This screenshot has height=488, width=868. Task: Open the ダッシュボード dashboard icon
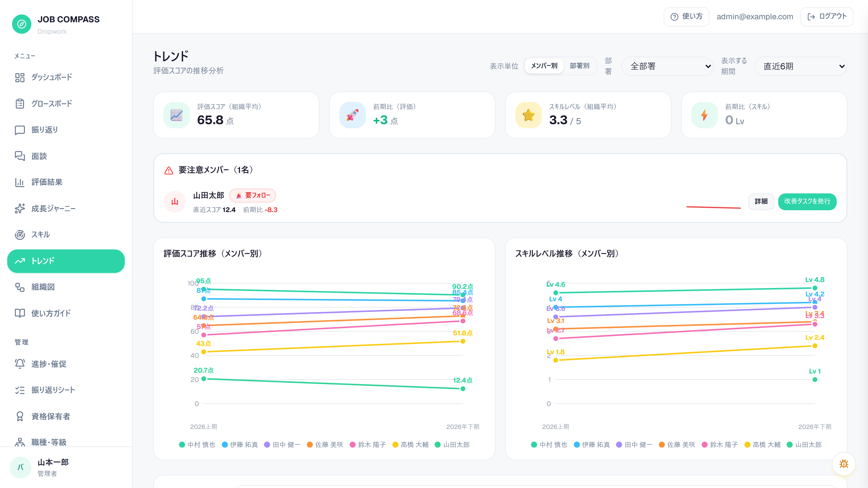tap(20, 77)
